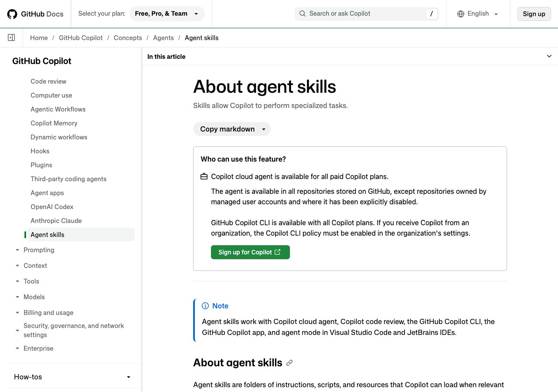Open OpenAI Codex sidebar item

point(52,207)
